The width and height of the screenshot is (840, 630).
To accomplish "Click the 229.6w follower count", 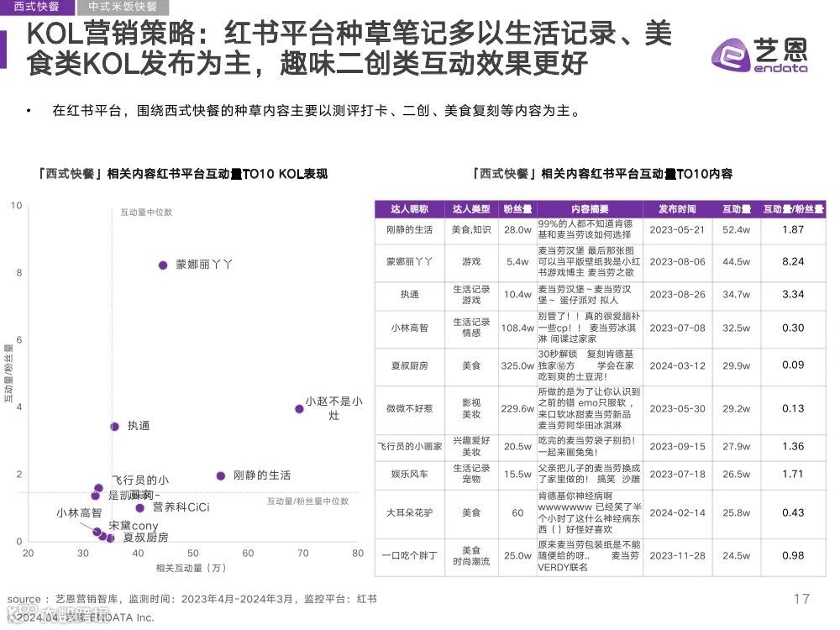I will (517, 409).
